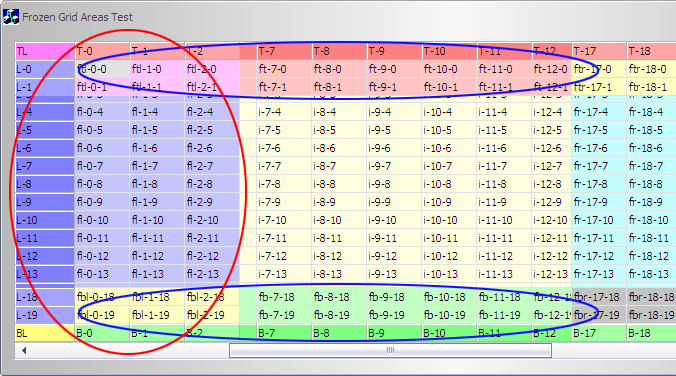
Task: Select row header L-0
Action: coord(45,69)
